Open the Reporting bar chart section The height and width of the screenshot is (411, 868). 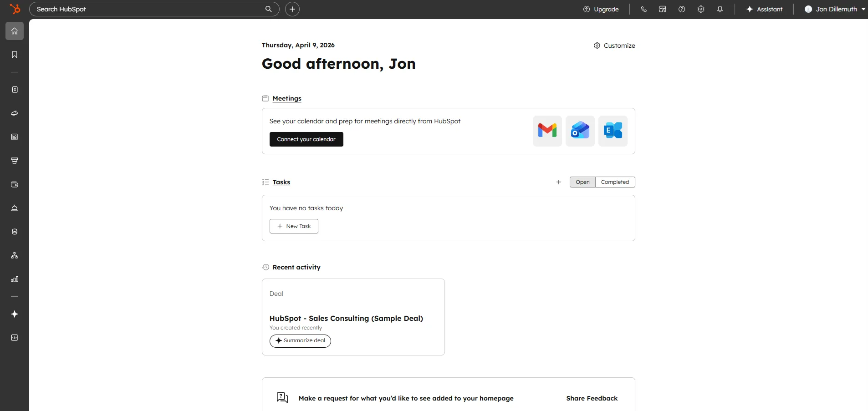click(x=15, y=279)
